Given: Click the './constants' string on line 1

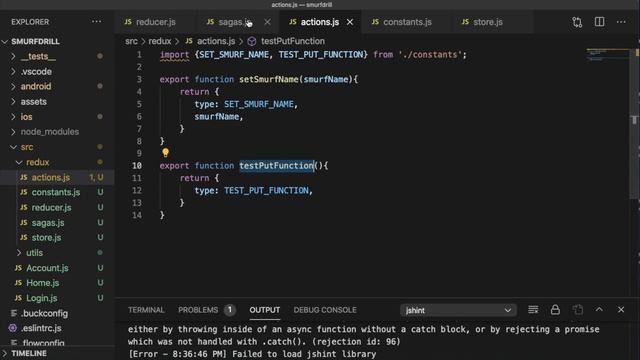Looking at the screenshot, I should coord(430,55).
